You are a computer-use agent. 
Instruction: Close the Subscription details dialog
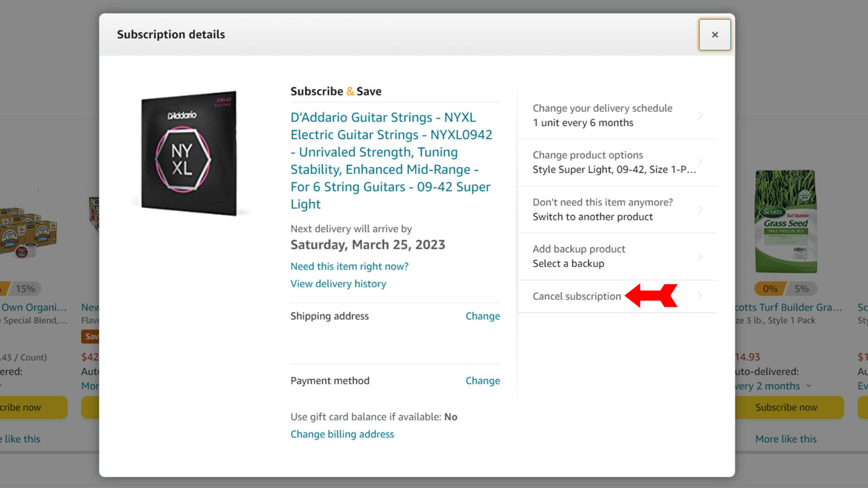pos(715,34)
